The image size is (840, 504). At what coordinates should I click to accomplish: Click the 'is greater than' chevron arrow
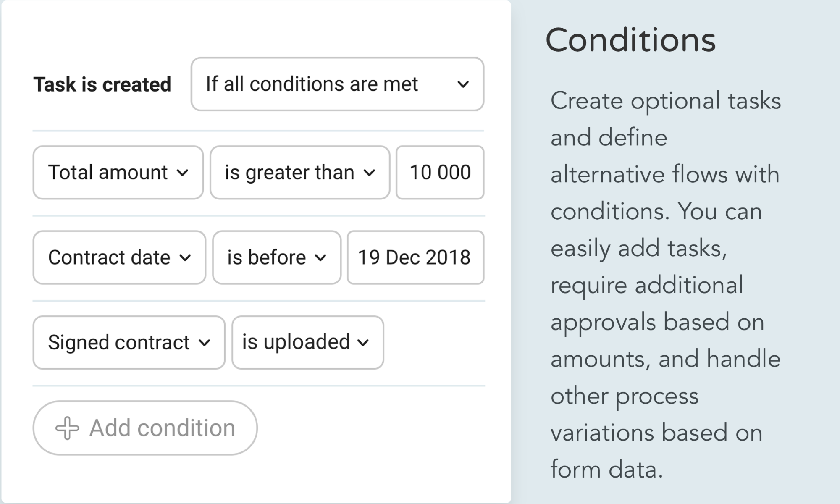(x=369, y=173)
